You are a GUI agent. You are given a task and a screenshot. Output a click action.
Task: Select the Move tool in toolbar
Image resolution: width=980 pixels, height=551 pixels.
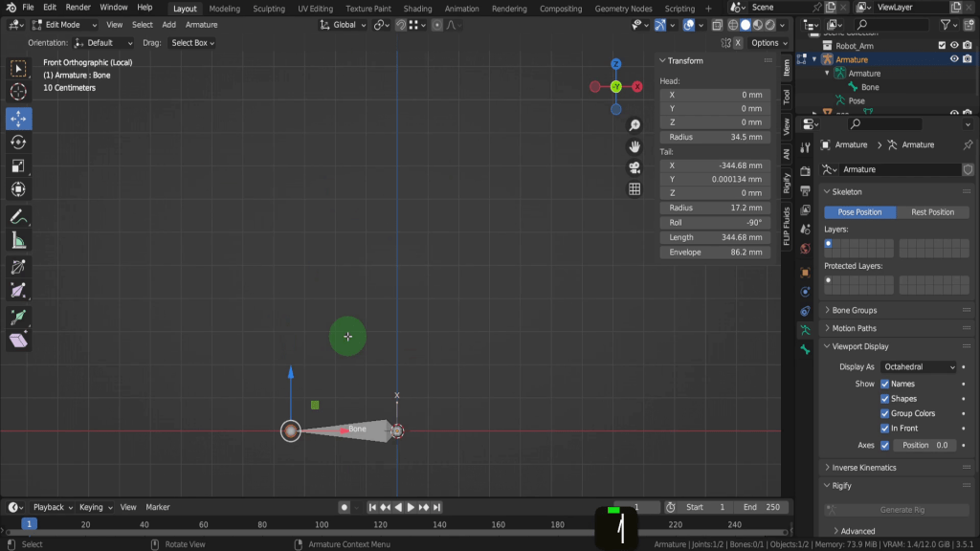point(18,119)
